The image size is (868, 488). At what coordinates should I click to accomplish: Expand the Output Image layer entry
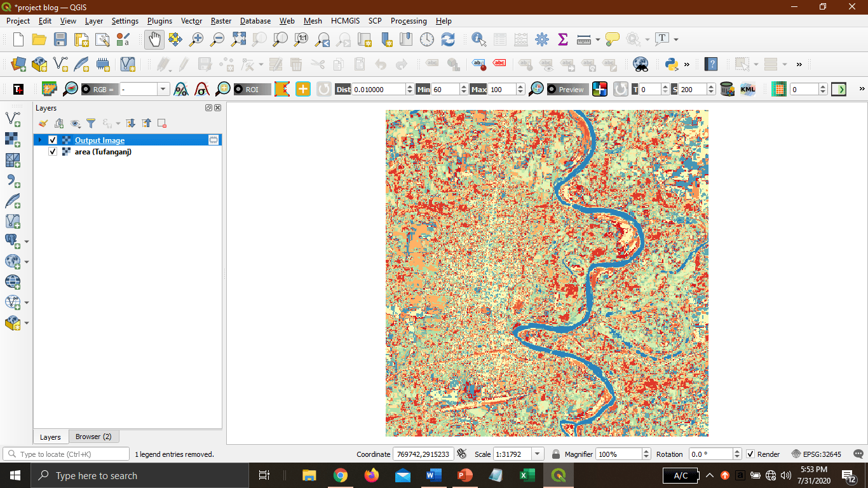39,140
